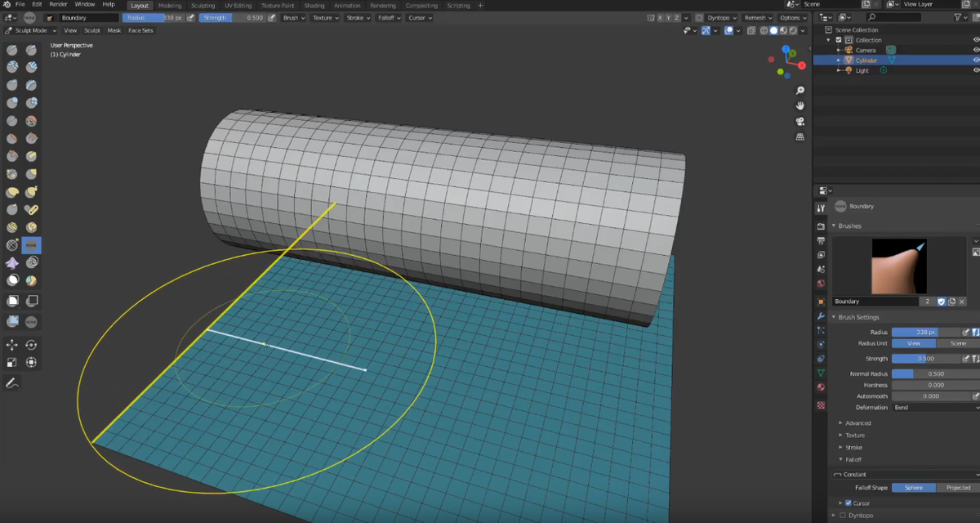Adjust the Strength slider in Brush Settings

point(925,359)
